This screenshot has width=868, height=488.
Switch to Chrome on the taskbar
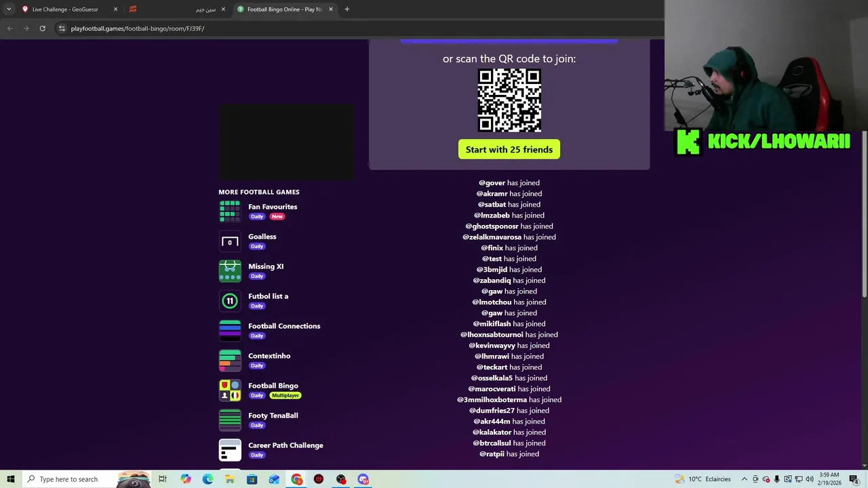[296, 479]
